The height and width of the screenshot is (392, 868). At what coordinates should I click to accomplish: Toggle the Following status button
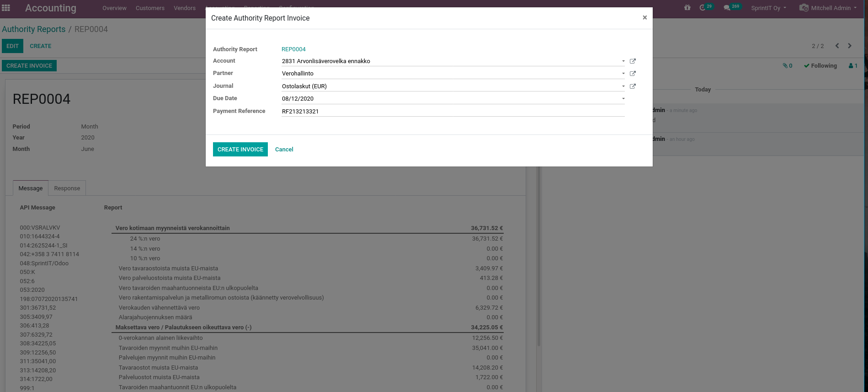[820, 66]
